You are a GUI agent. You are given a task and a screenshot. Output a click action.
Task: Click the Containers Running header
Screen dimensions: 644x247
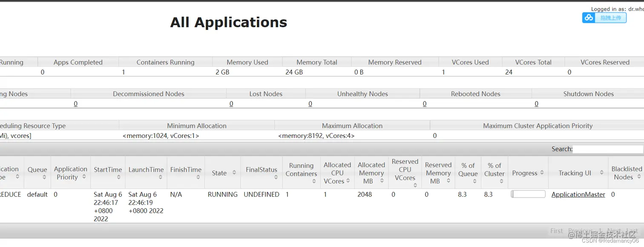(165, 62)
